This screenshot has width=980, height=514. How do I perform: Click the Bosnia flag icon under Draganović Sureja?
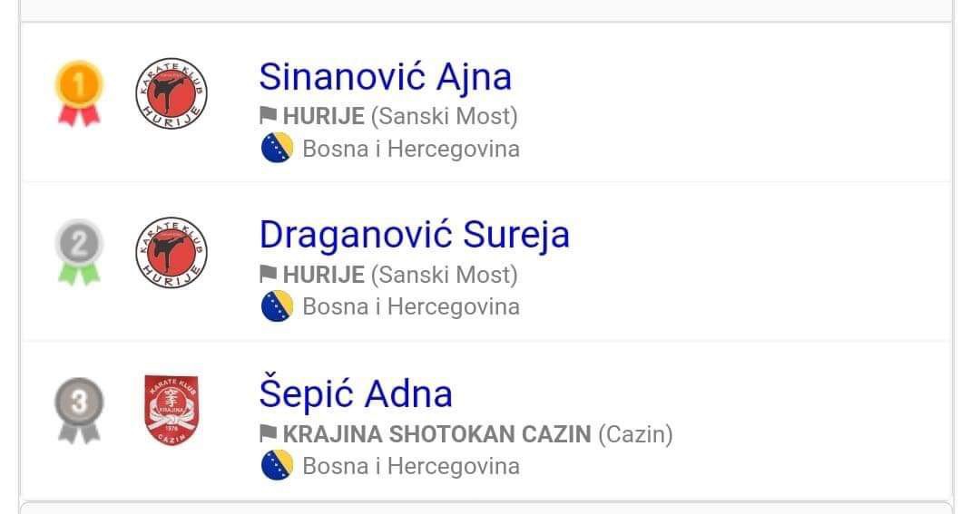[x=277, y=306]
